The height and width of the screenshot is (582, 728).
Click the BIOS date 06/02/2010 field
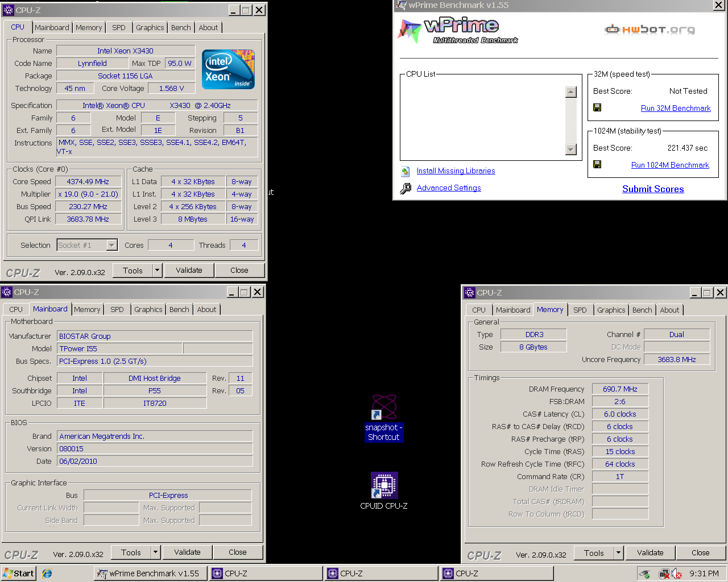click(155, 462)
